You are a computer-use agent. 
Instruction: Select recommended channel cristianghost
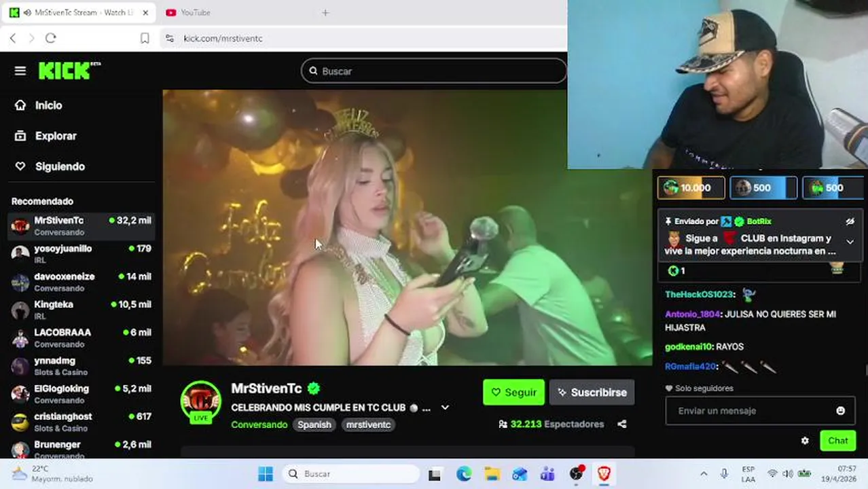pyautogui.click(x=81, y=421)
